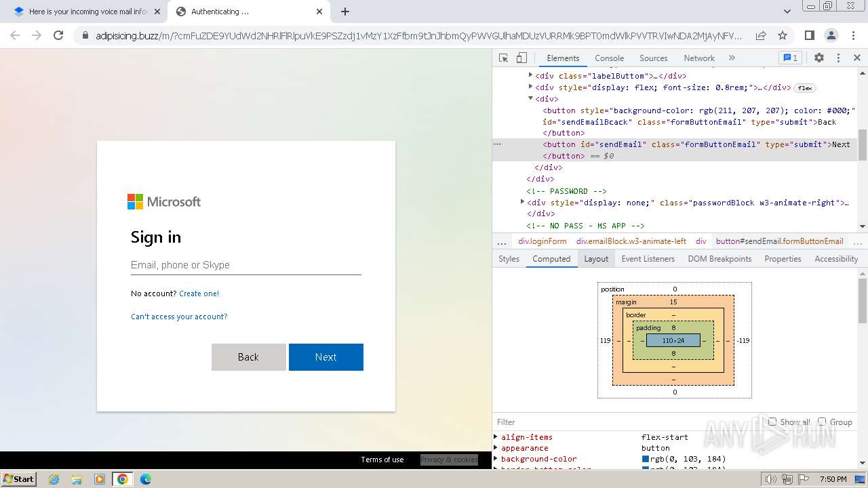Open a new tab with plus button
Screen dimensions: 868x488
345,12
